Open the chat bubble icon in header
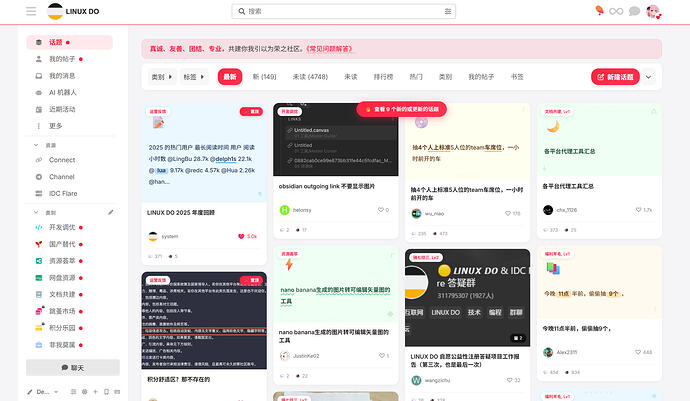The height and width of the screenshot is (401, 690). 634,11
